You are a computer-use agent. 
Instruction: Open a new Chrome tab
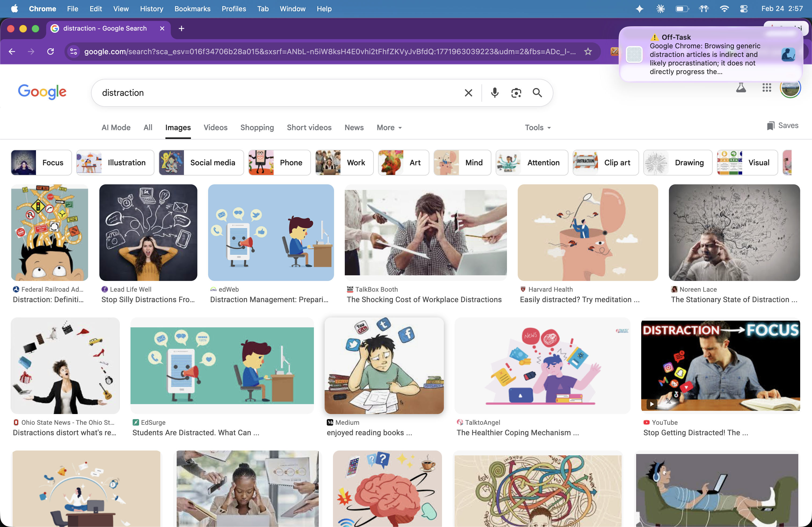tap(182, 28)
